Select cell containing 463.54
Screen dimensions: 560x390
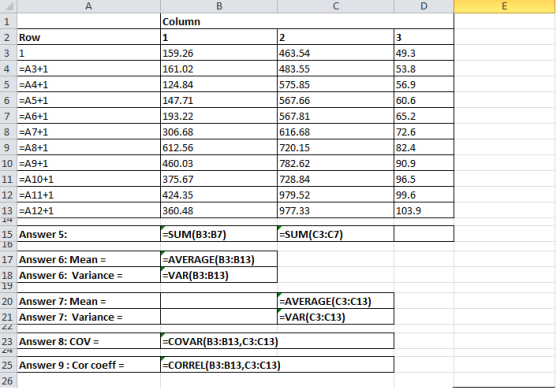pyautogui.click(x=336, y=53)
